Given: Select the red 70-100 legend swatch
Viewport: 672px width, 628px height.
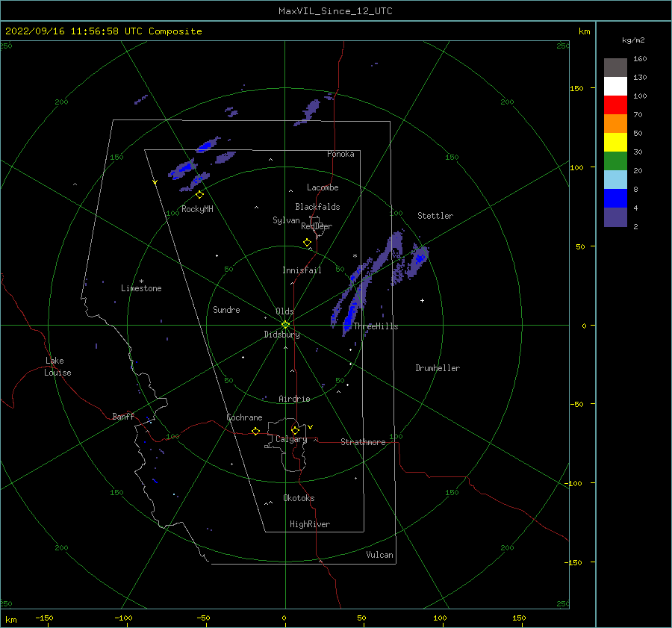Looking at the screenshot, I should point(615,105).
